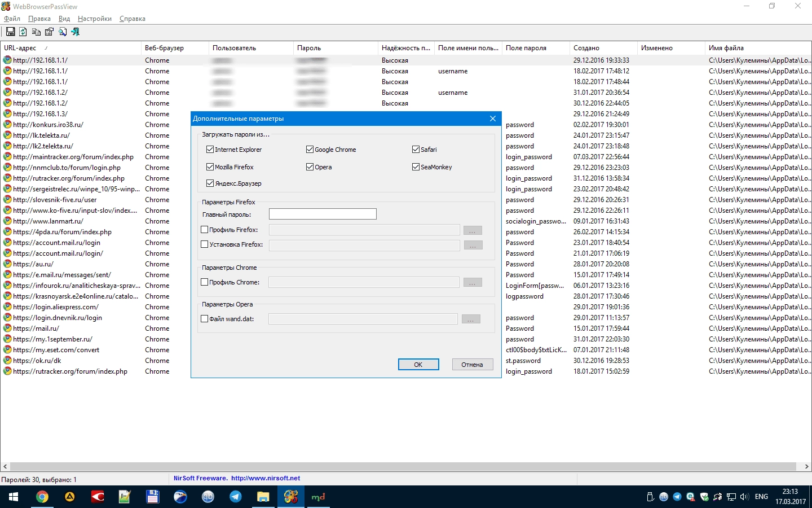Close the Дополнительные параметры dialog
This screenshot has width=812, height=508.
pos(493,119)
